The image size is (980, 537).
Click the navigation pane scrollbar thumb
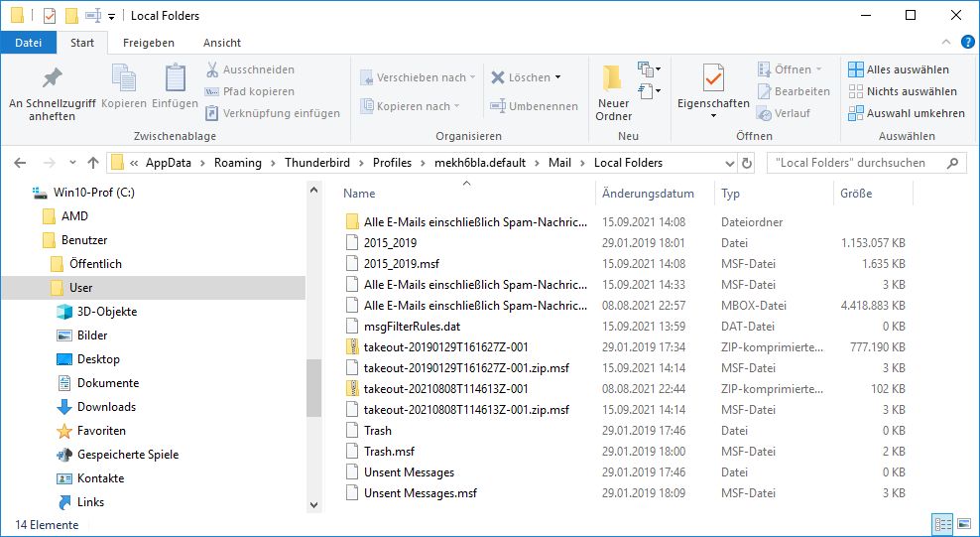[x=313, y=387]
